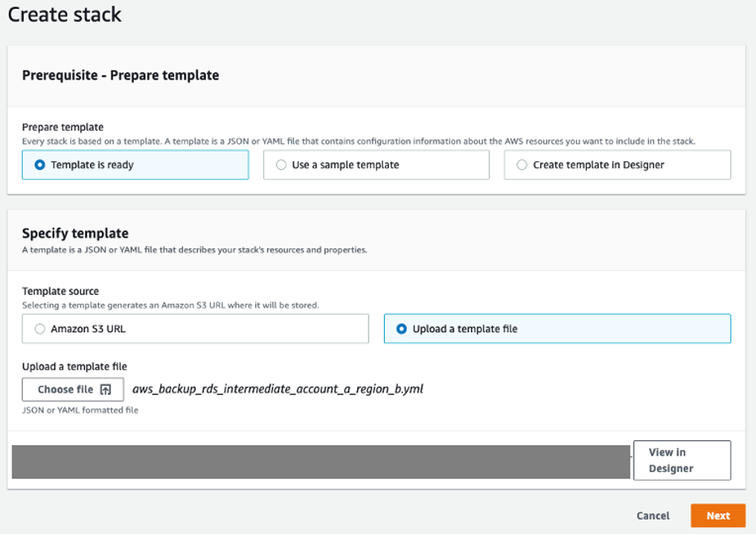Click the Prerequisite - Prepare template header

(118, 75)
